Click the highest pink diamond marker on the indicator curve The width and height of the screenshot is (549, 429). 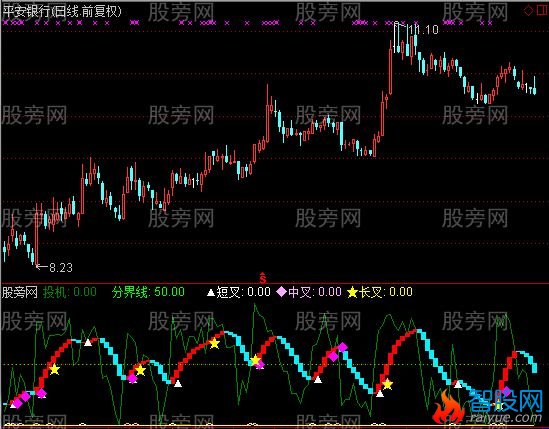(342, 347)
